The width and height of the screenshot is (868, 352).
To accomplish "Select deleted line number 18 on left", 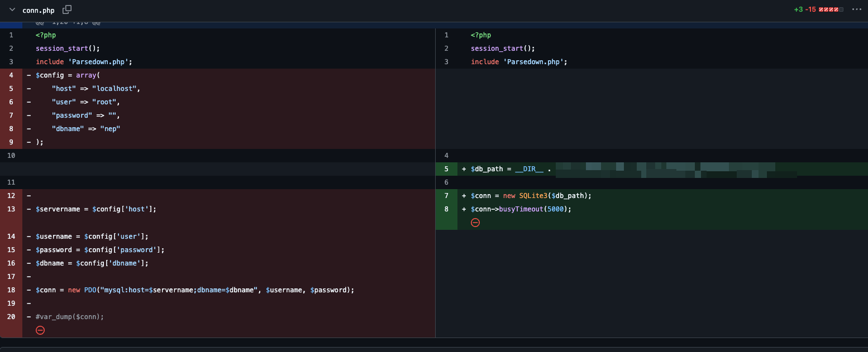I will click(x=11, y=290).
